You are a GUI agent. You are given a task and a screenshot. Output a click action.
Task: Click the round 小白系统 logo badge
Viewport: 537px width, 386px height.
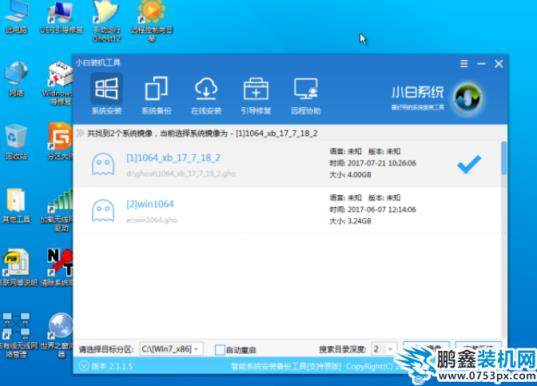point(468,98)
